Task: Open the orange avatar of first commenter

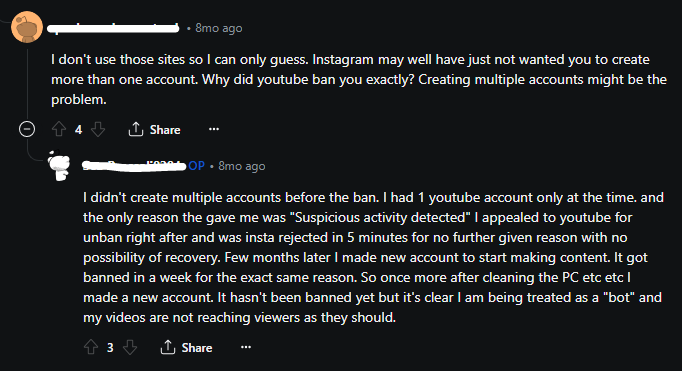Action: tap(27, 27)
